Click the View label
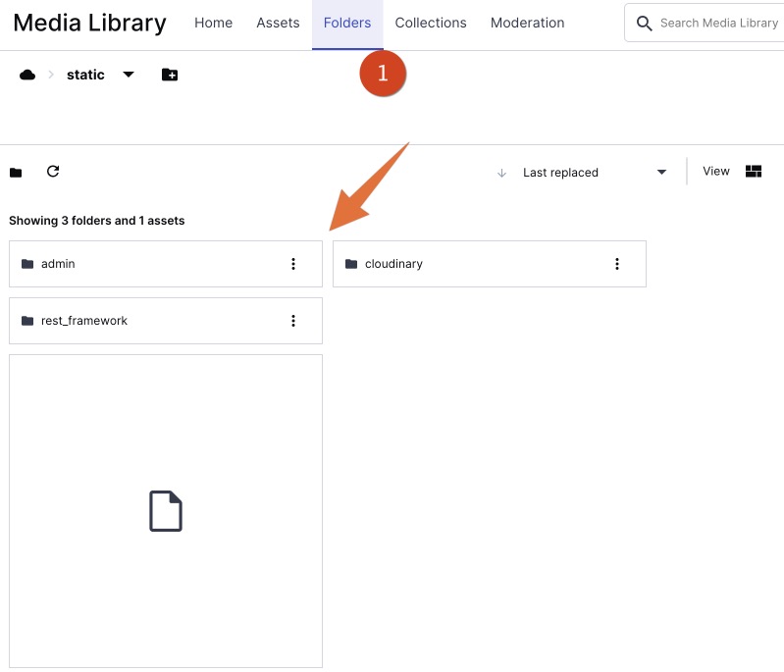 tap(716, 172)
